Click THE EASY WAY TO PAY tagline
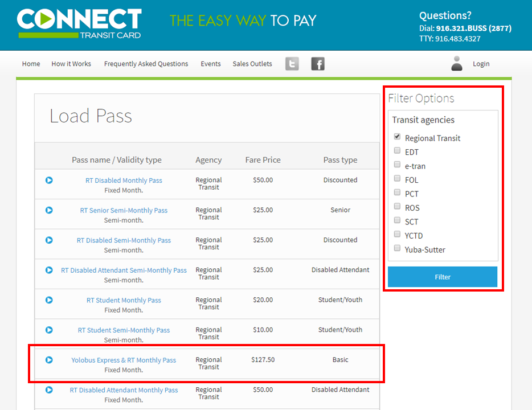The width and height of the screenshot is (532, 410). [243, 20]
